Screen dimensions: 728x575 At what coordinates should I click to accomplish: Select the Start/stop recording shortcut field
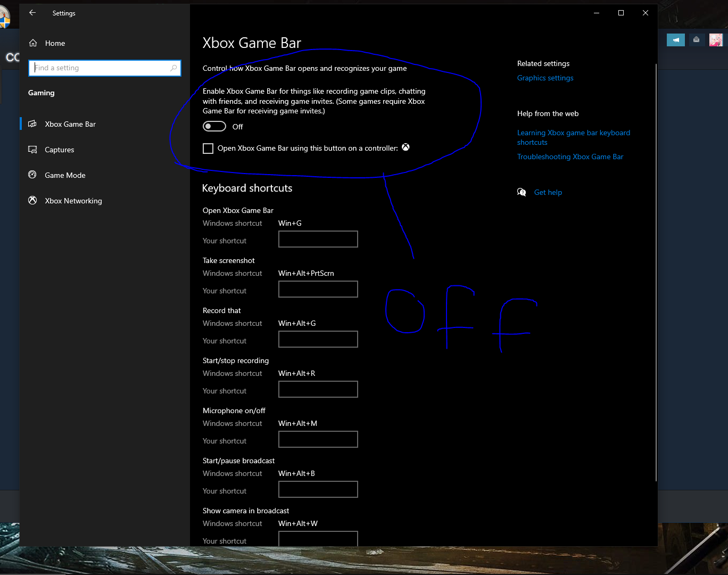tap(318, 389)
